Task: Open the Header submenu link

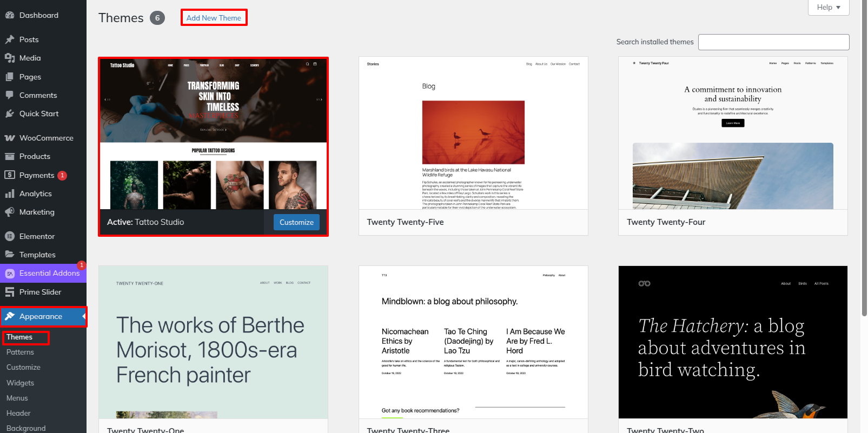Action: pyautogui.click(x=18, y=413)
